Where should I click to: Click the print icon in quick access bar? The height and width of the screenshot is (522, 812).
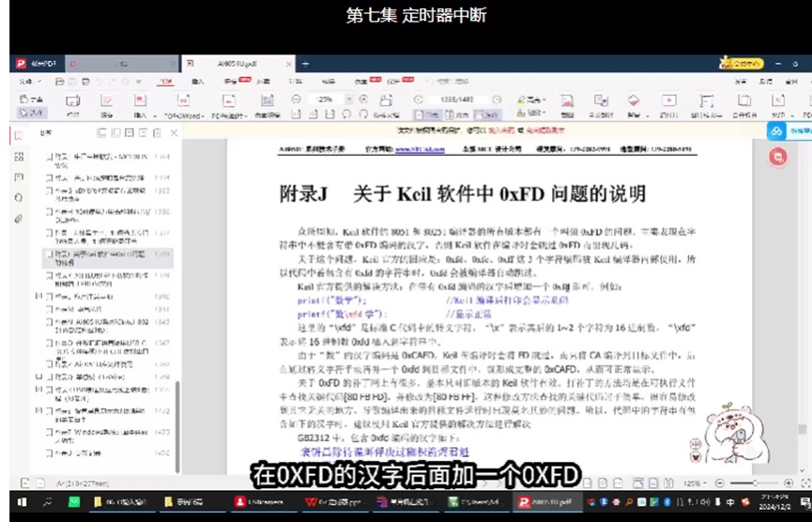click(x=85, y=82)
